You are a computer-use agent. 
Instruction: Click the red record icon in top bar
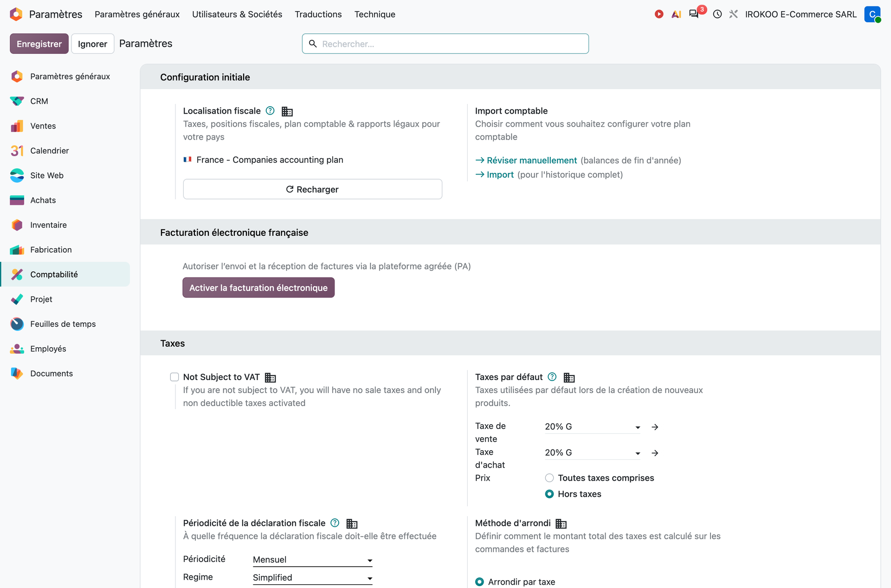click(x=659, y=14)
